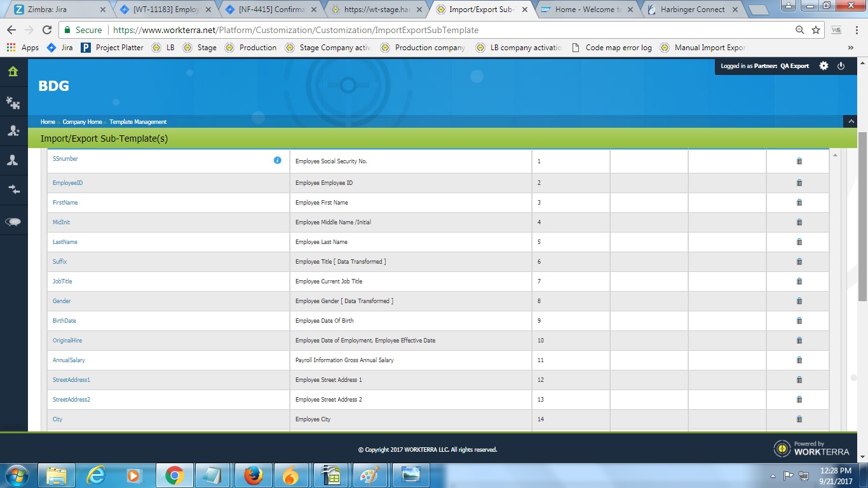Switch to the Zimbra: Jira tab

[x=56, y=10]
